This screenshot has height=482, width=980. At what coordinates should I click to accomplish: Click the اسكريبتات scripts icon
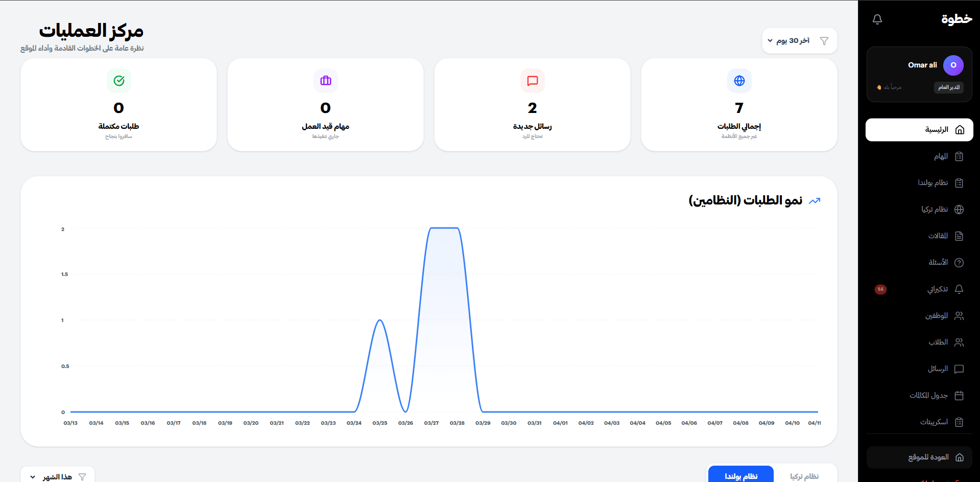pyautogui.click(x=959, y=422)
